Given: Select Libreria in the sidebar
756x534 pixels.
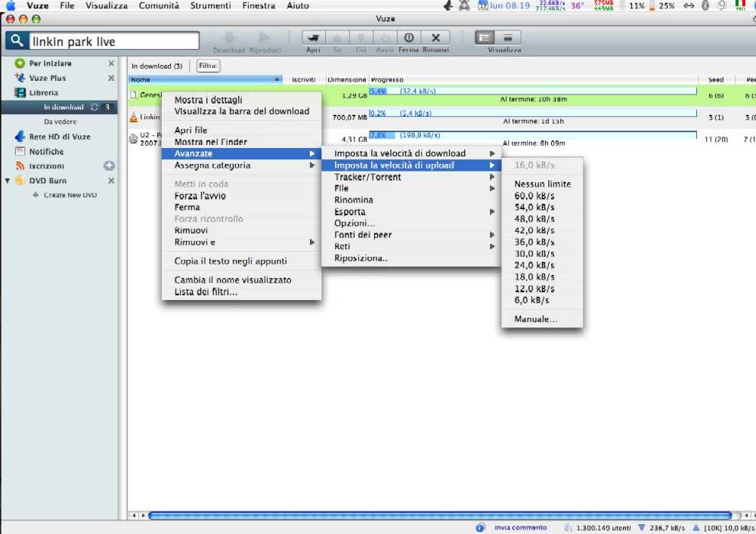Looking at the screenshot, I should coord(43,92).
